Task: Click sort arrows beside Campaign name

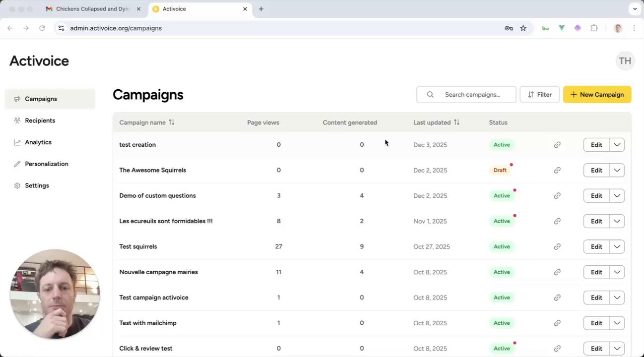Action: click(172, 122)
